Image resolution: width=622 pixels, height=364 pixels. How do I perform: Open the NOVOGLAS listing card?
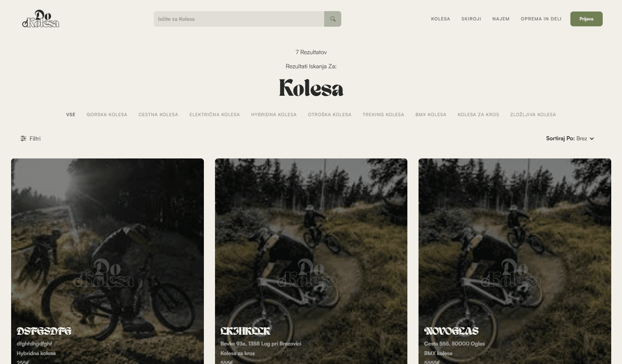pyautogui.click(x=515, y=261)
